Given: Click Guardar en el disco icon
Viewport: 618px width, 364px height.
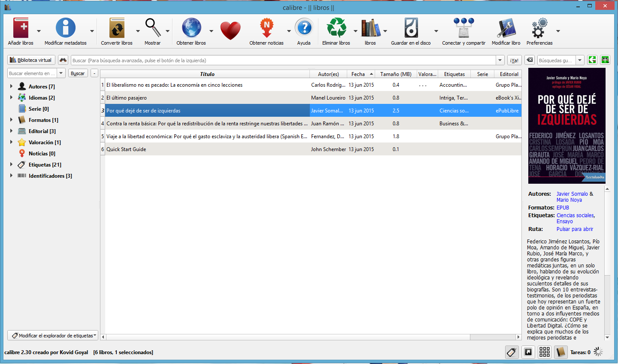Looking at the screenshot, I should coord(411,28).
